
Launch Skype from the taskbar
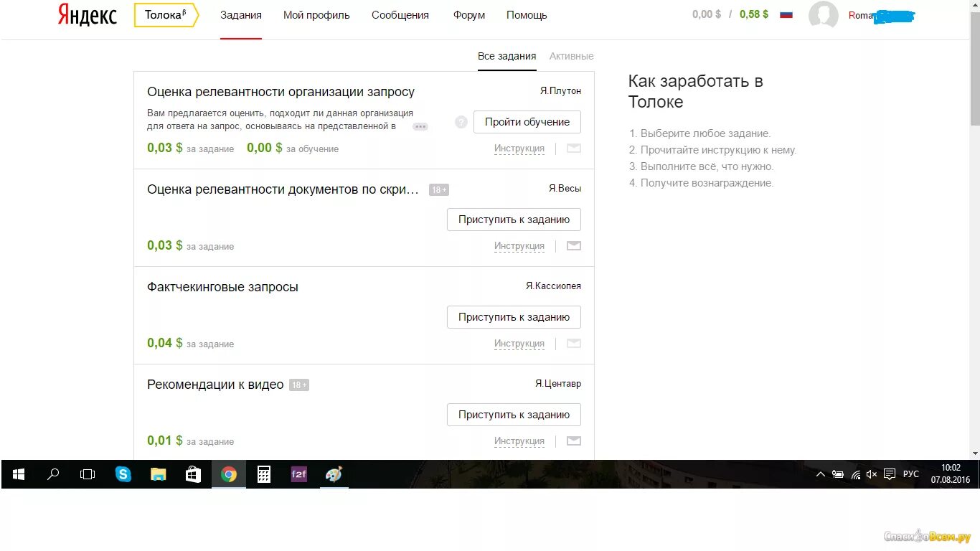point(123,474)
